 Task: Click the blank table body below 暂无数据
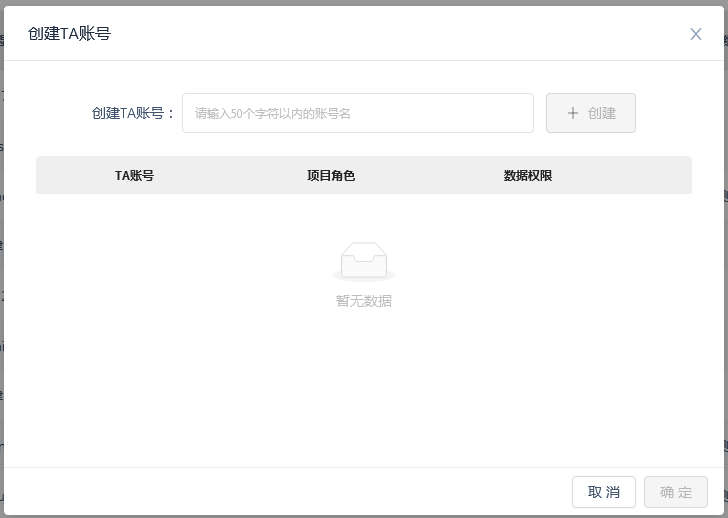363,390
